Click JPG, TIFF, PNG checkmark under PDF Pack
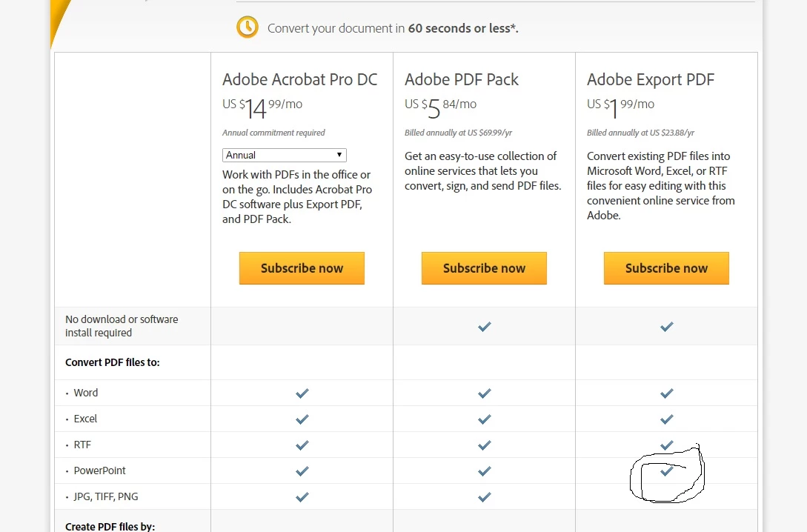This screenshot has width=807, height=532. [x=484, y=497]
